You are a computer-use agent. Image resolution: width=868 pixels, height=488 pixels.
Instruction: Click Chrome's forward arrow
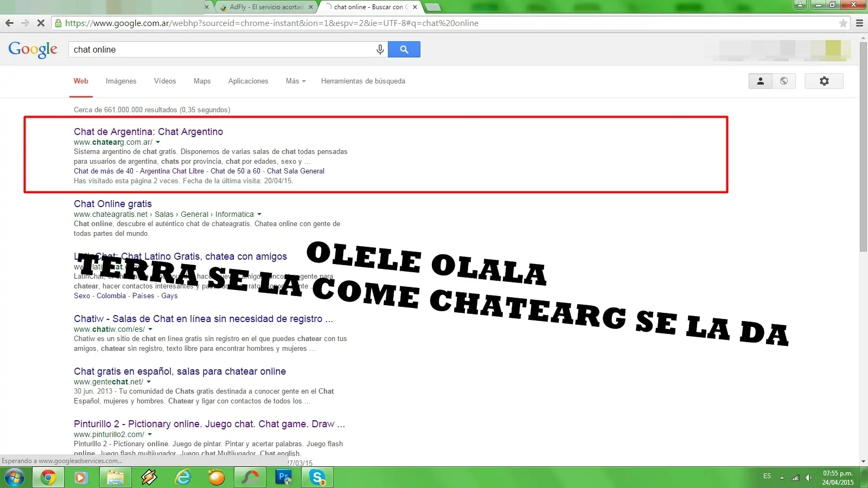(25, 23)
